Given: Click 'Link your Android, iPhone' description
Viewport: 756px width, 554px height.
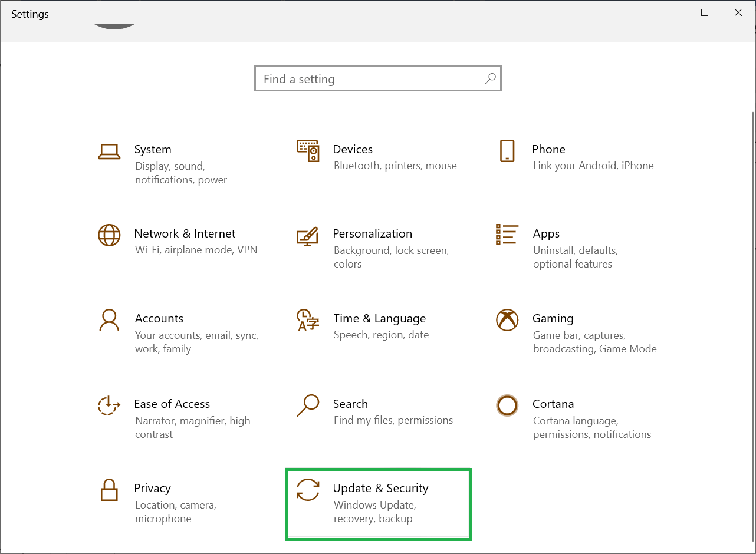Looking at the screenshot, I should tap(593, 166).
